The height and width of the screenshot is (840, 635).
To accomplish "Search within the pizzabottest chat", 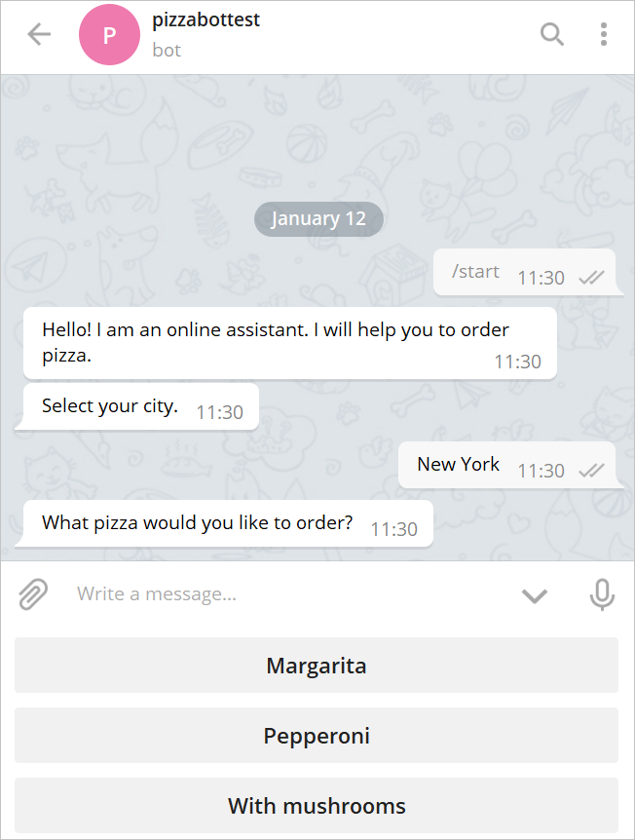I will pyautogui.click(x=552, y=35).
